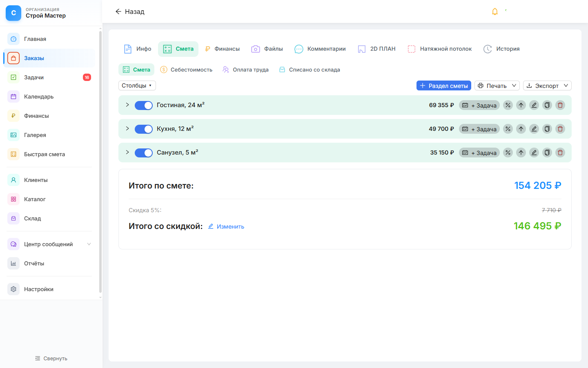Toggle off the Гостиная section switch
This screenshot has height=368, width=588.
pyautogui.click(x=144, y=105)
